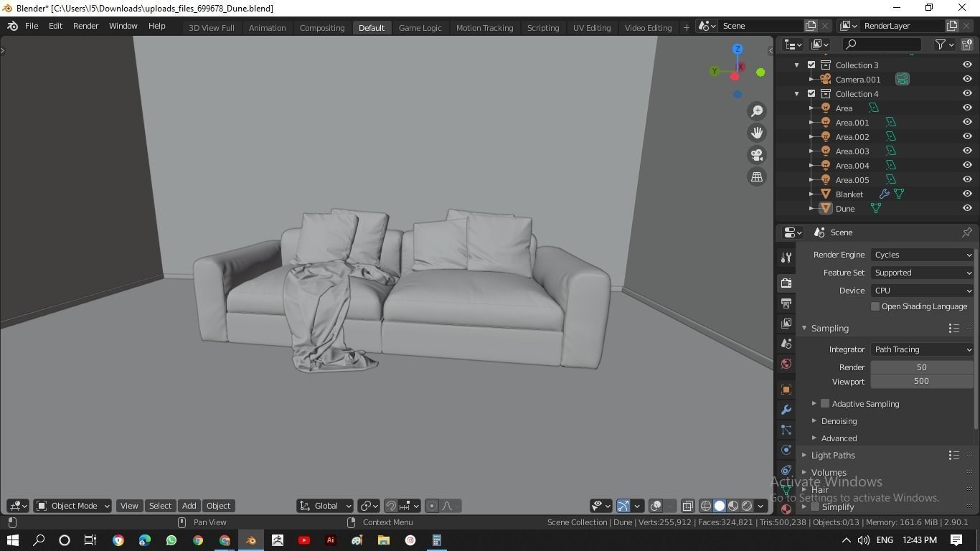Screen dimensions: 980x551
Task: Toggle viewport gizmos display
Action: (x=623, y=506)
